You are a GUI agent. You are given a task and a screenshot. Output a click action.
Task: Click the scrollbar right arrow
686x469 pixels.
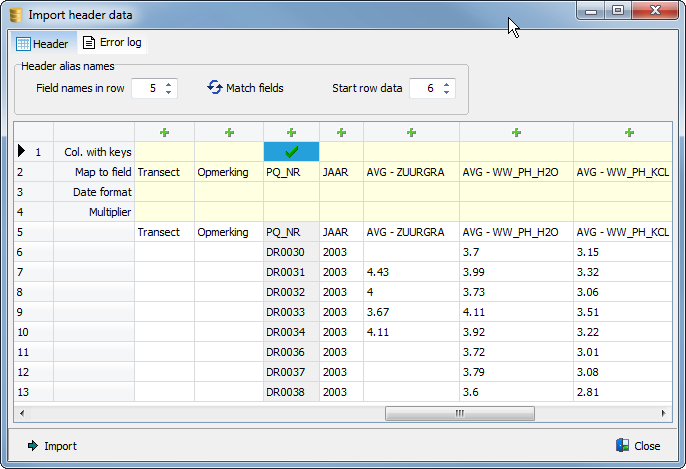click(x=664, y=413)
